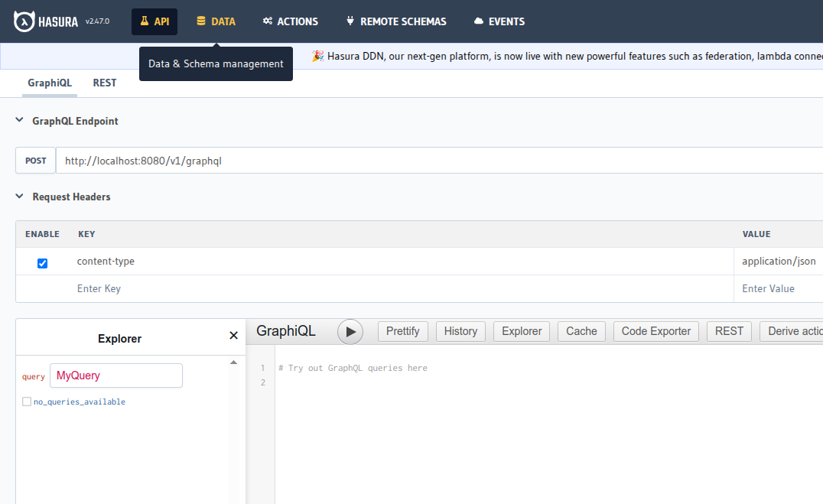Open the Code Exporter
823x504 pixels.
656,331
